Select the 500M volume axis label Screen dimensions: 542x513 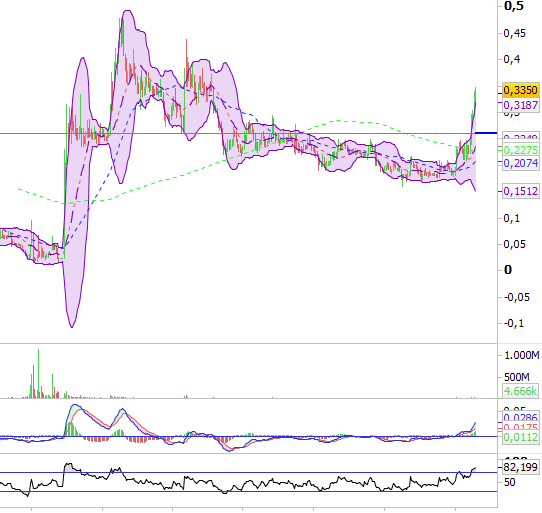click(x=517, y=377)
